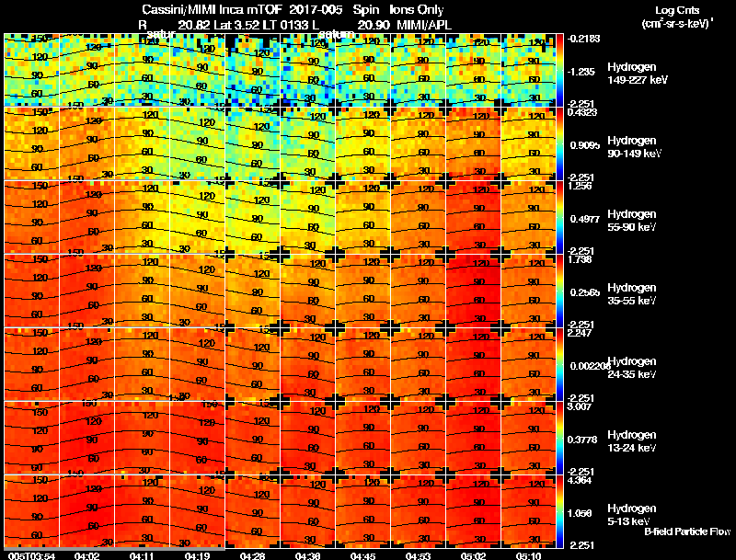Click the 04:45 time axis label
The height and width of the screenshot is (560, 736).
coord(362,556)
